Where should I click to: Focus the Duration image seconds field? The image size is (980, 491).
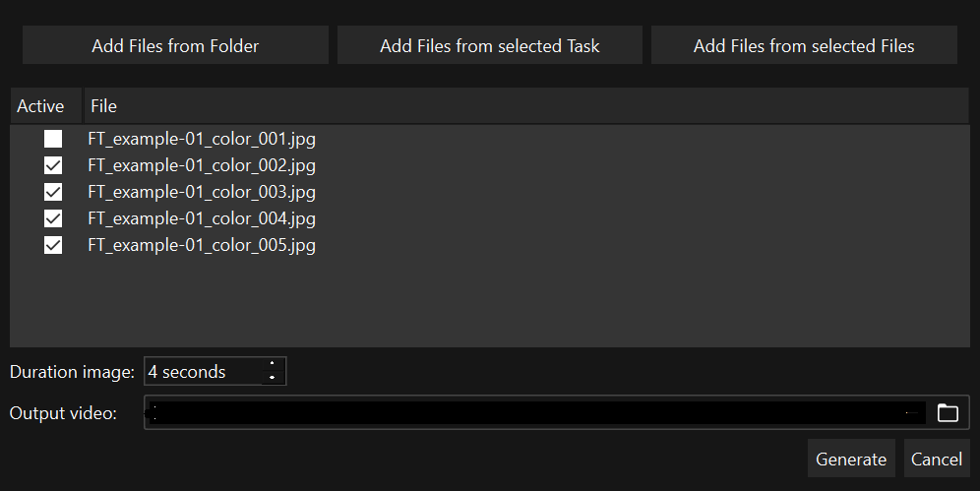(202, 372)
